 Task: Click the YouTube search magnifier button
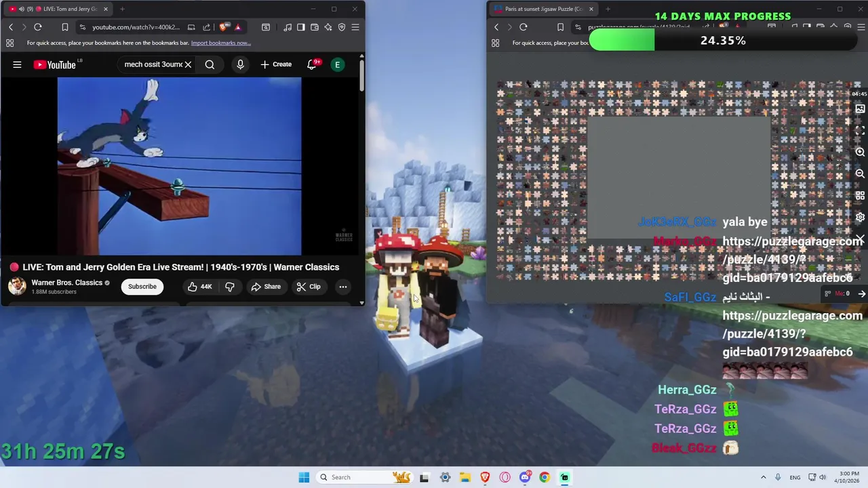coord(210,64)
